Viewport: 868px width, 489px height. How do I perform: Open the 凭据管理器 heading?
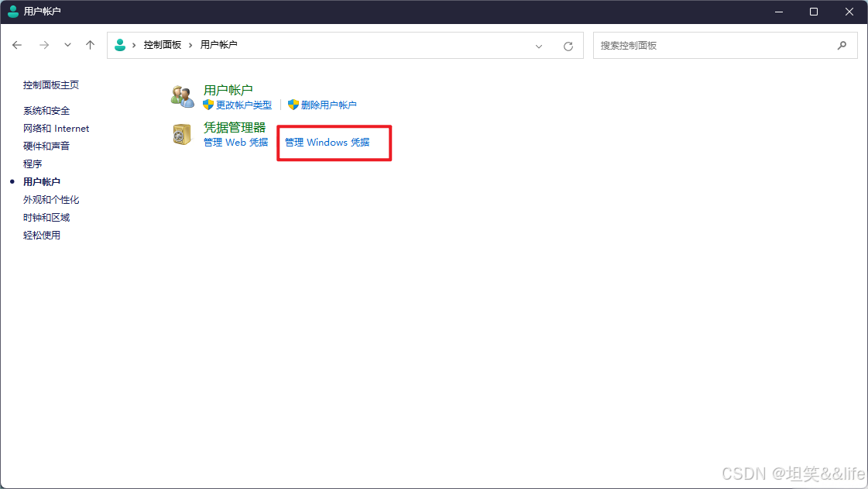click(x=235, y=127)
